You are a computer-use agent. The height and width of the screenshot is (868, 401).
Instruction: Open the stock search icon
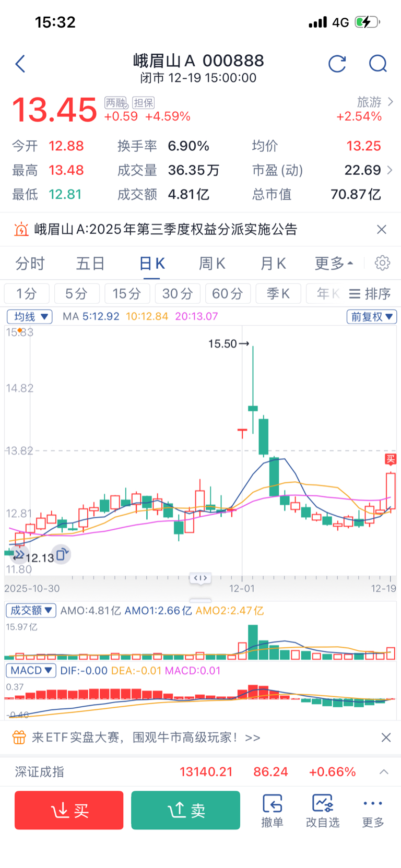point(378,64)
